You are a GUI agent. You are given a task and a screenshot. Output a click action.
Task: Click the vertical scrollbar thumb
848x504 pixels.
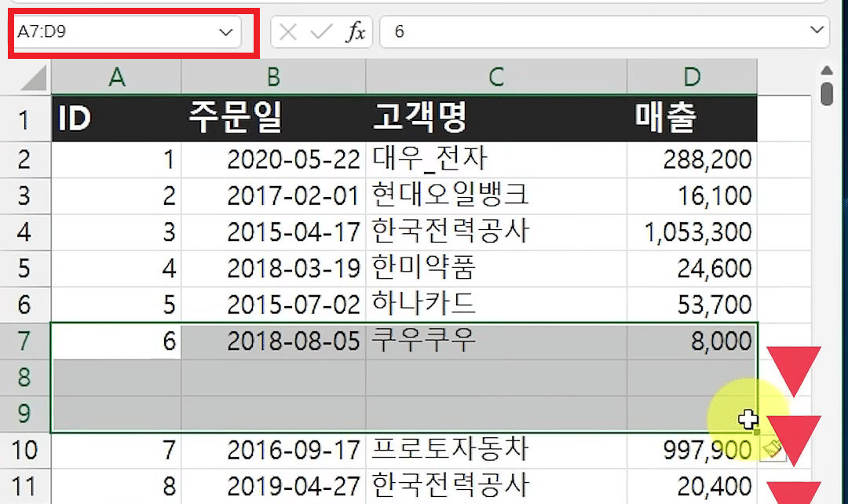(826, 93)
